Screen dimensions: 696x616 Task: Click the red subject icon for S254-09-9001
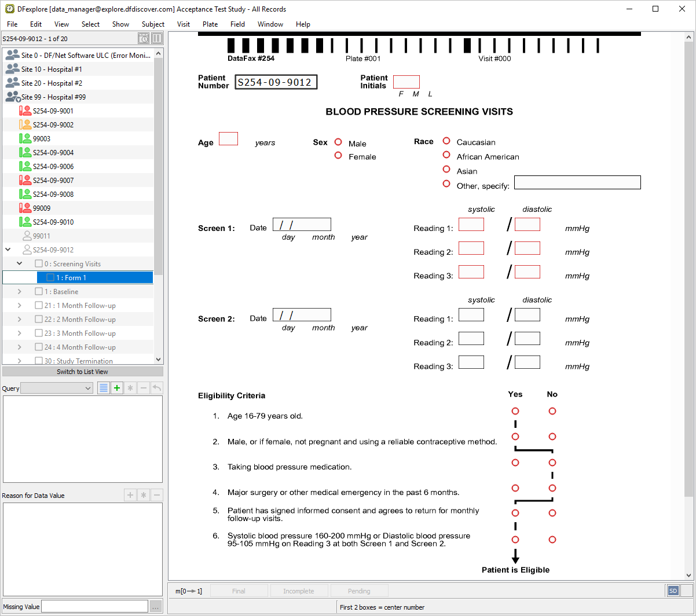[x=25, y=111]
